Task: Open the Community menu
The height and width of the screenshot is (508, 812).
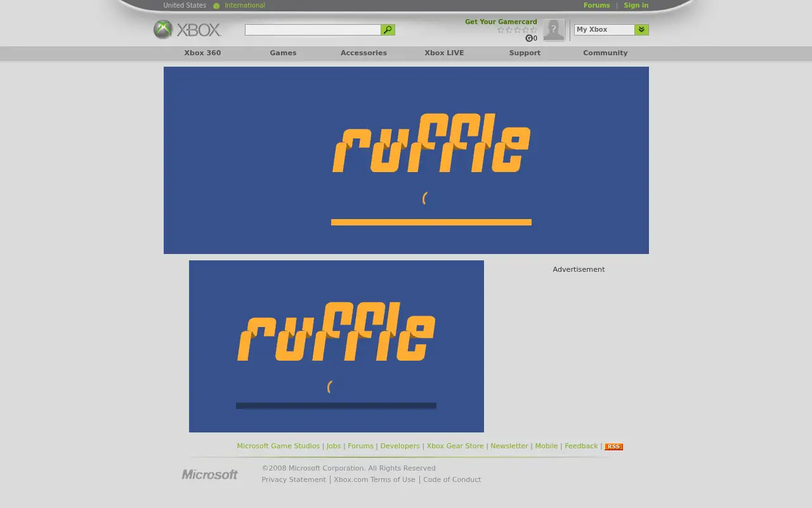Action: pos(605,53)
